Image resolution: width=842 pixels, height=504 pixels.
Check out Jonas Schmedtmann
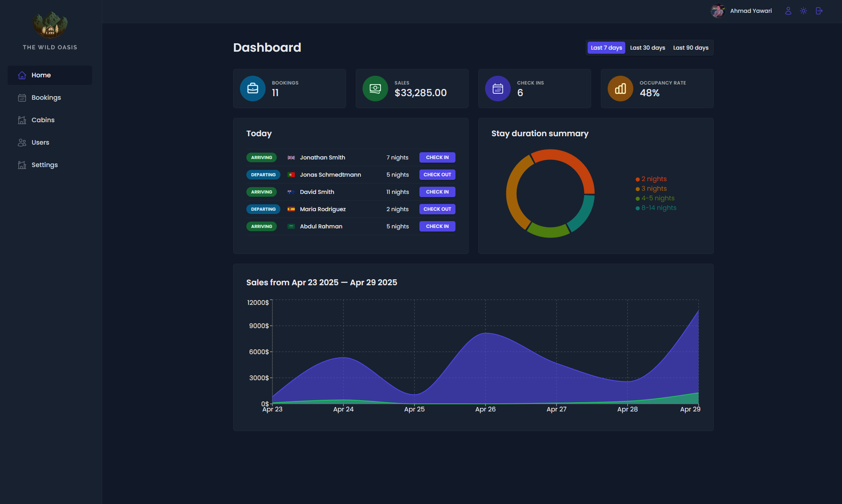coord(437,174)
